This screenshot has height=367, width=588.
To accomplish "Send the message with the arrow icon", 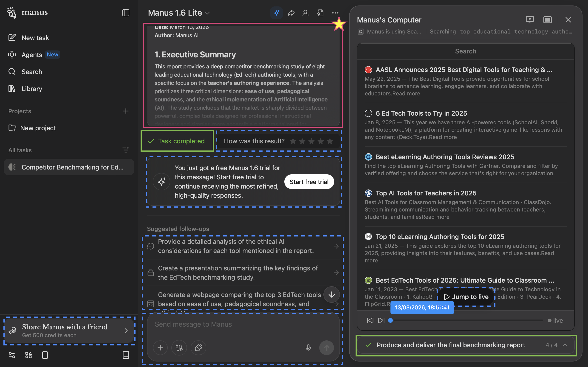I will tap(327, 348).
